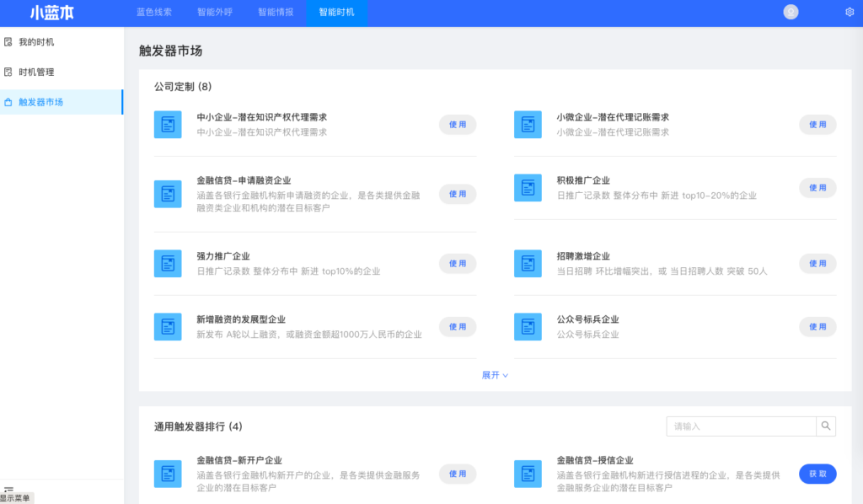Click the 强力推广企业 trigger icon
863x504 pixels.
(x=168, y=263)
